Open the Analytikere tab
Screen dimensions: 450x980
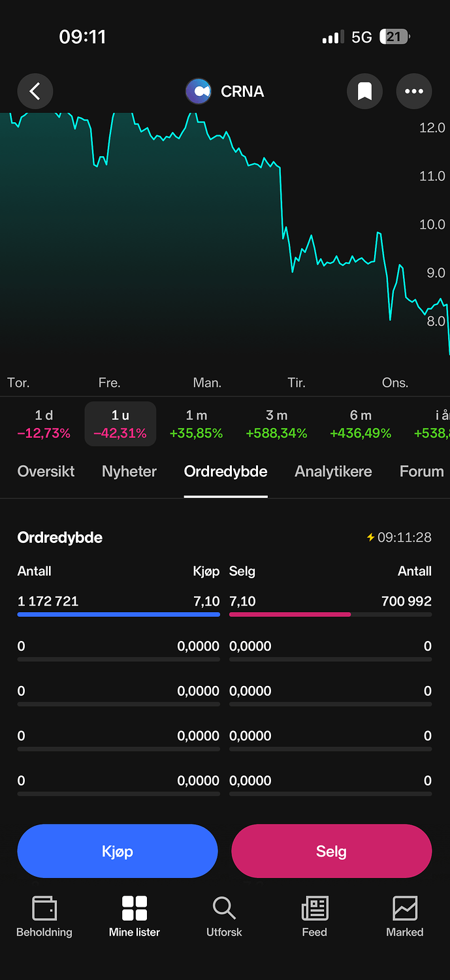pos(333,472)
